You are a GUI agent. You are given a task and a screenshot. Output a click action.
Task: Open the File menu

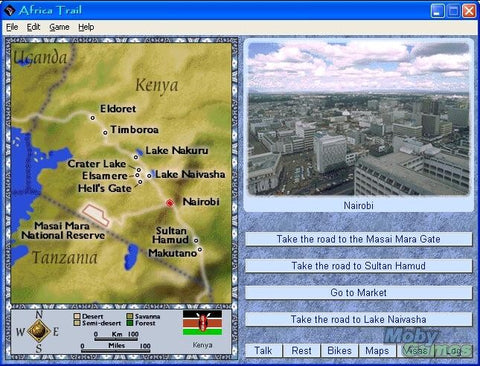[12, 27]
